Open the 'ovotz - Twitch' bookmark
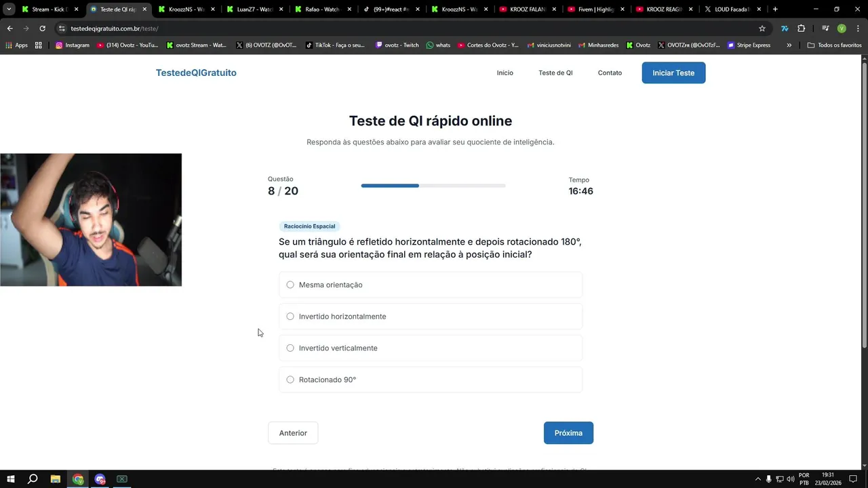 click(x=397, y=45)
